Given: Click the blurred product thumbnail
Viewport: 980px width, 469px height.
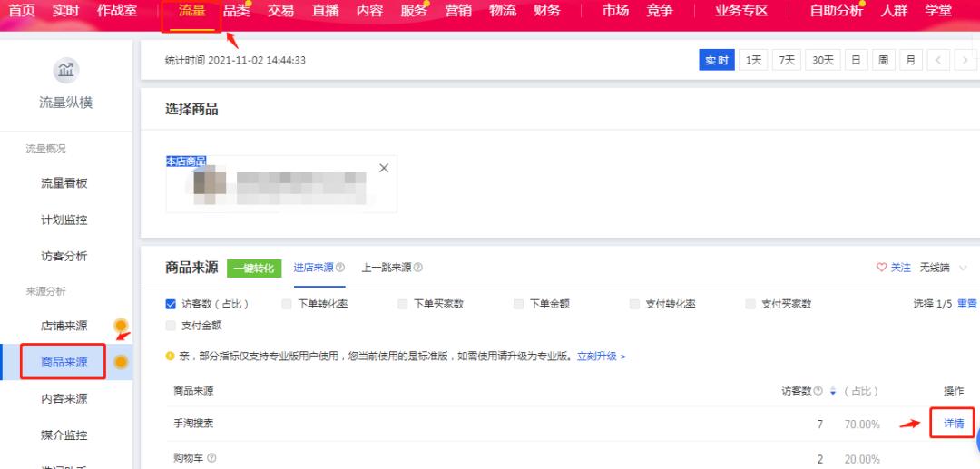Looking at the screenshot, I should (x=210, y=183).
